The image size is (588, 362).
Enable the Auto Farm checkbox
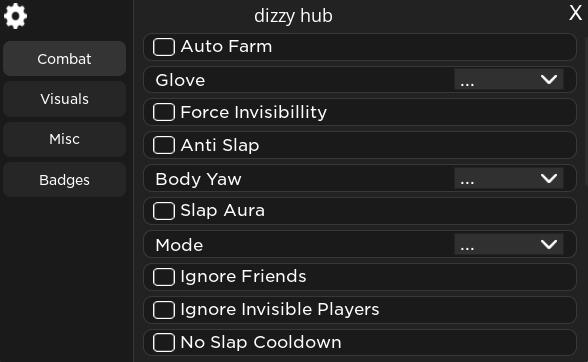[x=164, y=47]
